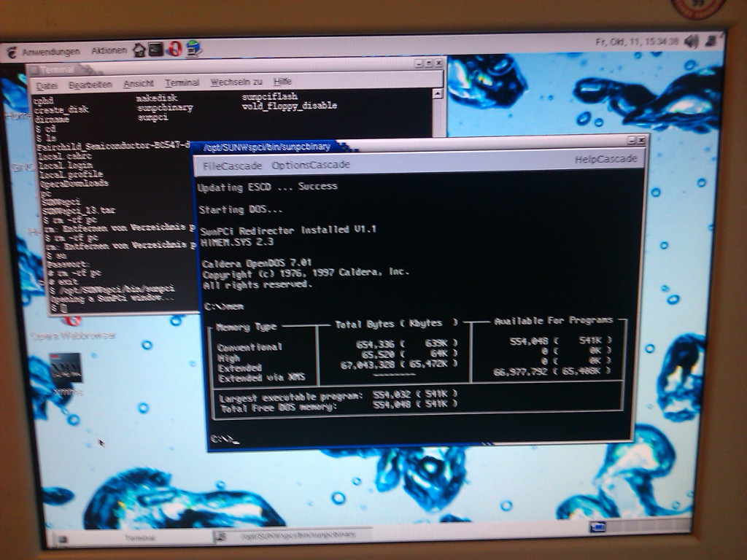
Task: Click the volume speaker icon
Action: [x=692, y=42]
